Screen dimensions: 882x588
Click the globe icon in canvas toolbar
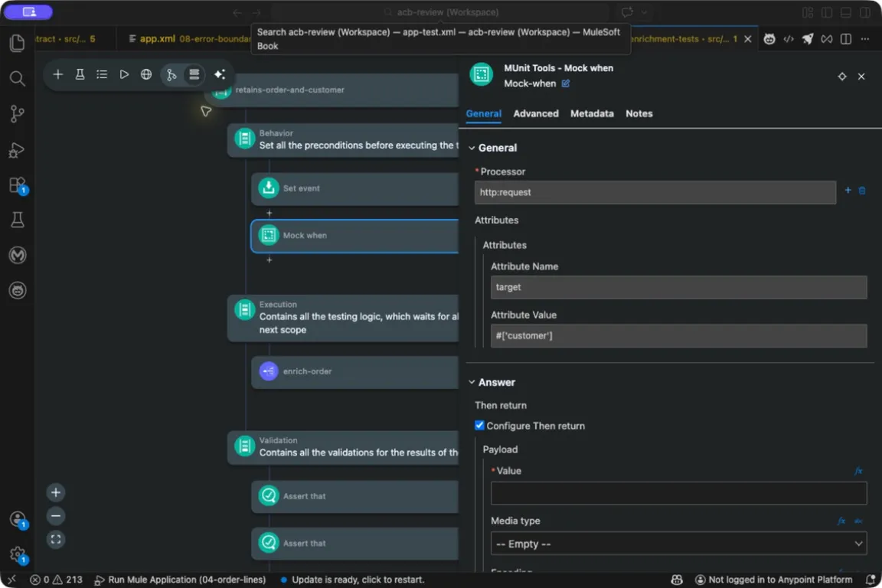point(146,74)
